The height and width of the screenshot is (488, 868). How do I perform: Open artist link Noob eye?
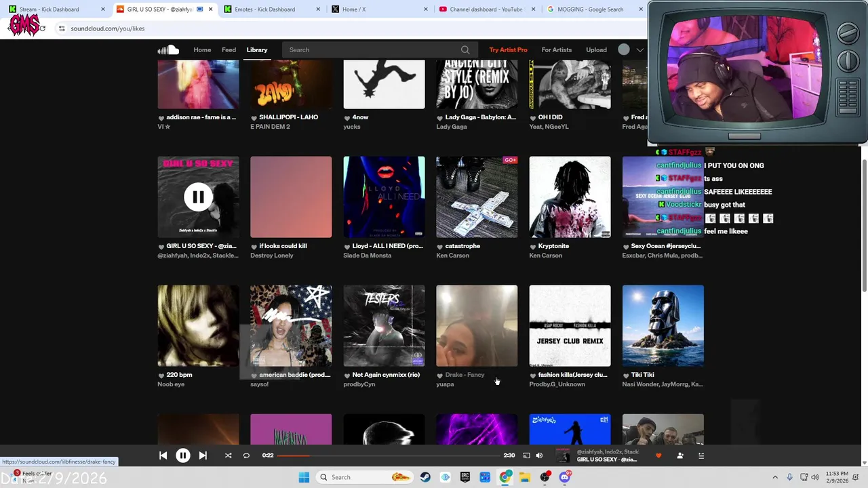click(x=171, y=384)
